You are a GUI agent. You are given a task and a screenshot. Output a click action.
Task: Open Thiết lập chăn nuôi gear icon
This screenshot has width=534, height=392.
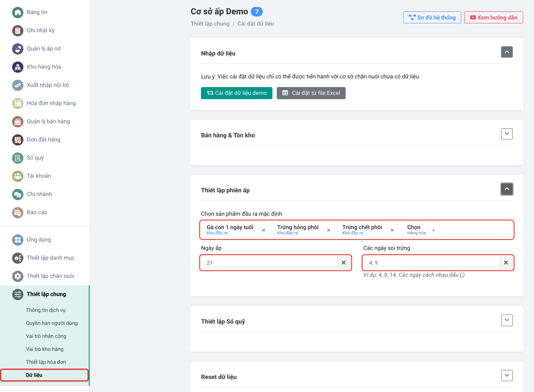18,276
